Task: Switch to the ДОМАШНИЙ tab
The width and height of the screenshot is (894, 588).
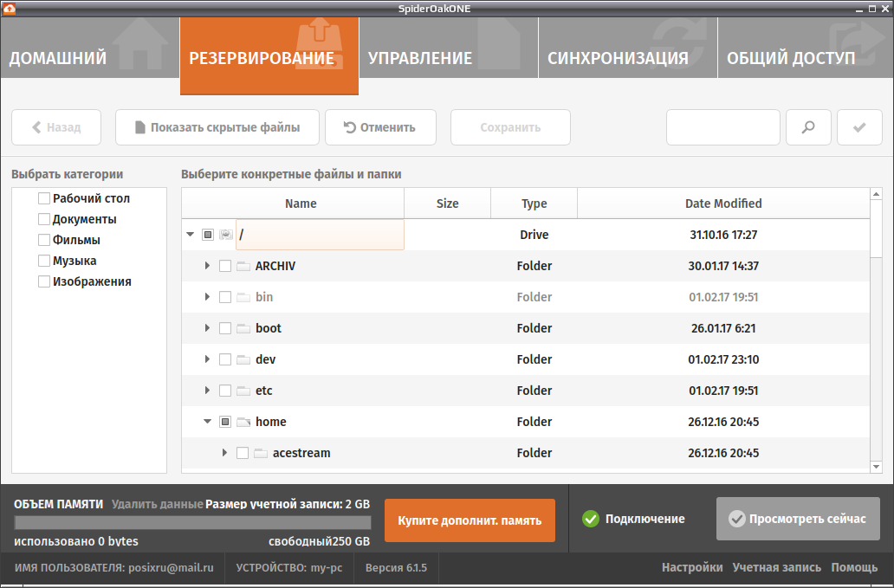Action: [90, 48]
